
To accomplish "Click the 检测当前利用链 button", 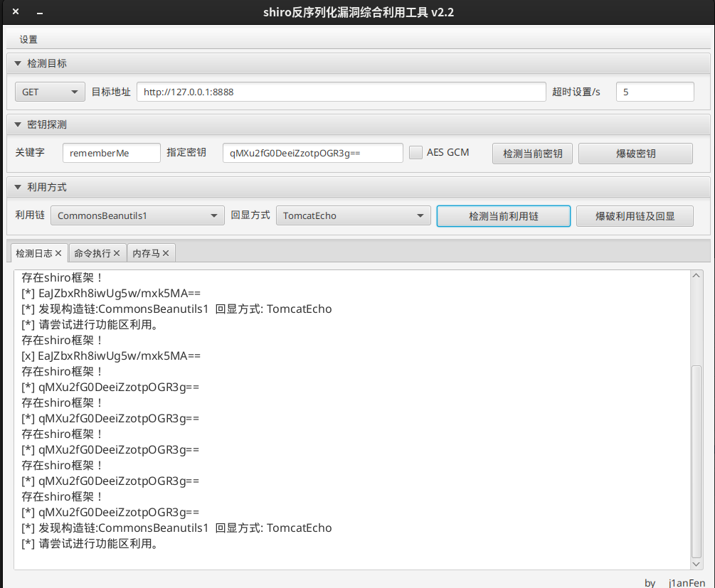I will [504, 216].
